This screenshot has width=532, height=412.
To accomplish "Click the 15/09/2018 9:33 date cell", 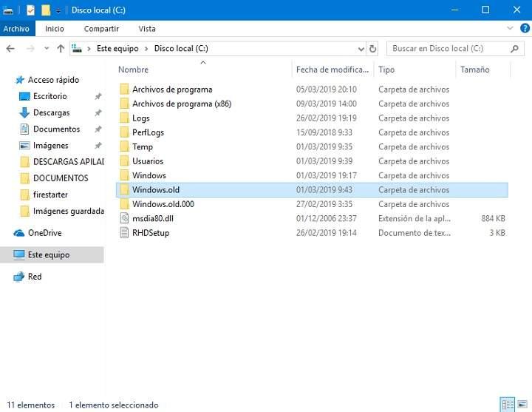I will [324, 132].
